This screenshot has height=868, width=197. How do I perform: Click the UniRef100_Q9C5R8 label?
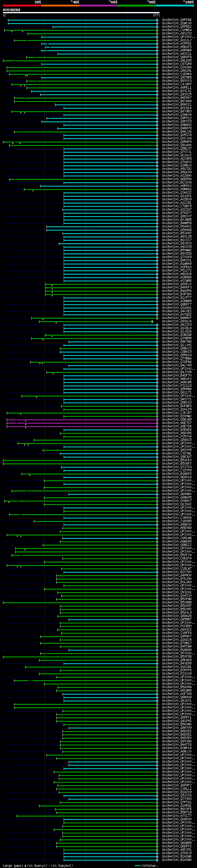pyautogui.click(x=176, y=78)
